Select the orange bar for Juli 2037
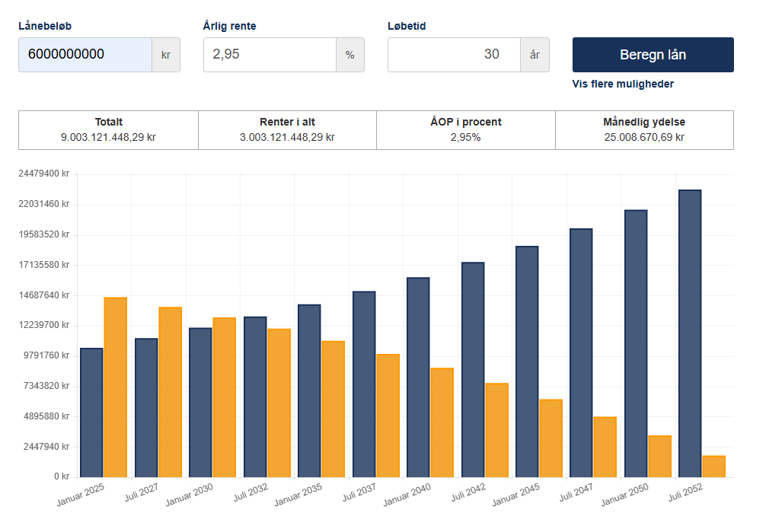This screenshot has width=769, height=532. [388, 416]
